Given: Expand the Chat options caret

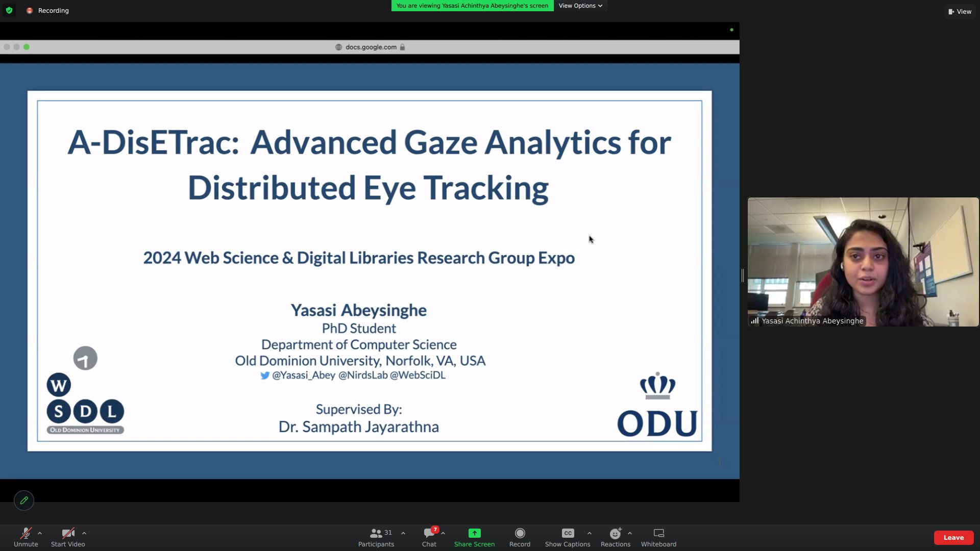Looking at the screenshot, I should pos(443,533).
